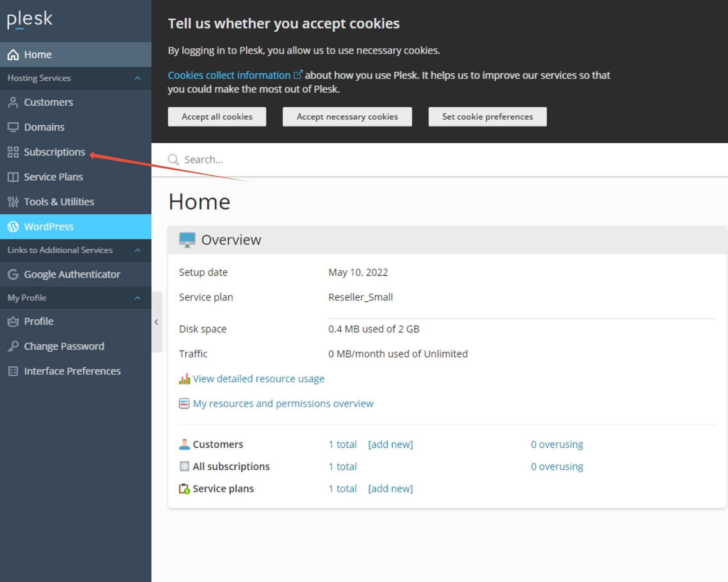Screen dimensions: 728x582
Task: Open Change Password
Action: coord(76,346)
